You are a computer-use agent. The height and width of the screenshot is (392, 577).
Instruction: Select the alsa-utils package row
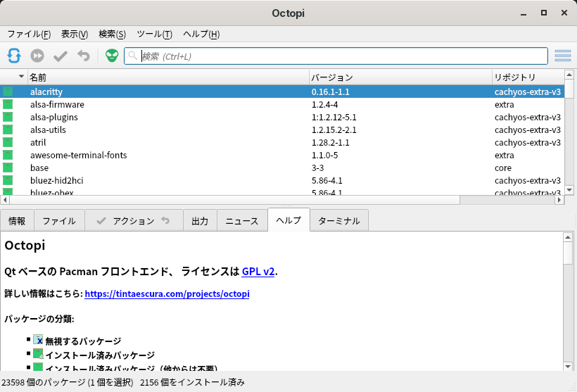[x=282, y=129]
